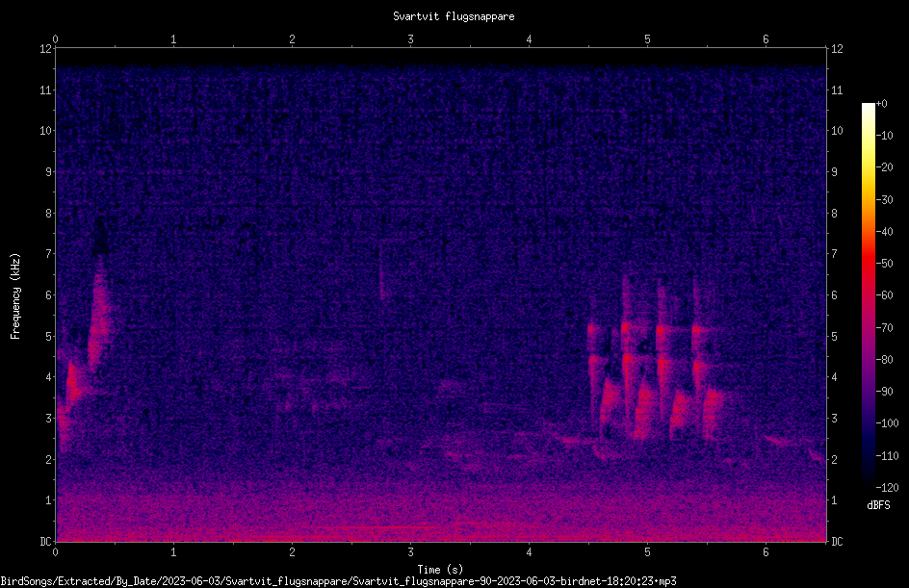Click the -120 label at colorbar bottom

(x=887, y=487)
